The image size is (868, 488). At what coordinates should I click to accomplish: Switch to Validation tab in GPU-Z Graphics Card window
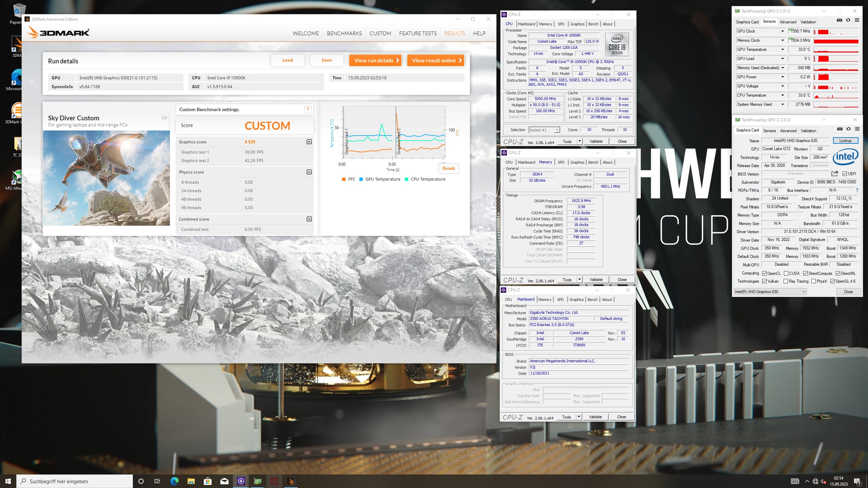point(809,131)
